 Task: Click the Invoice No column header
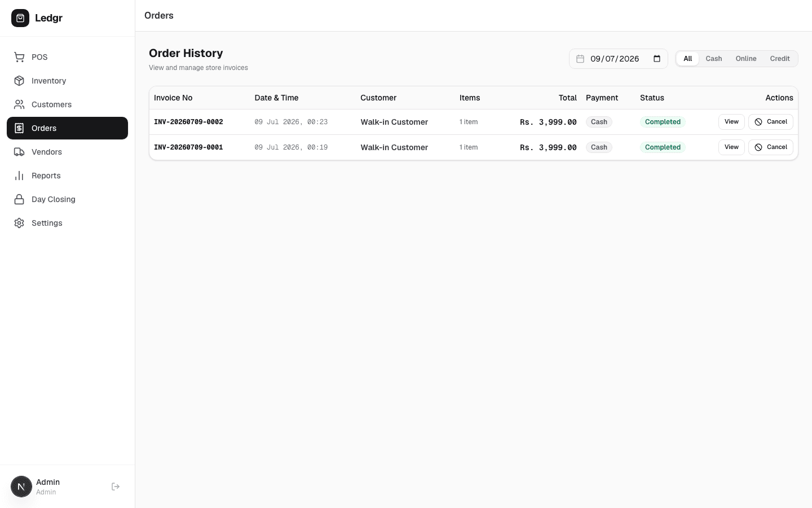click(173, 98)
